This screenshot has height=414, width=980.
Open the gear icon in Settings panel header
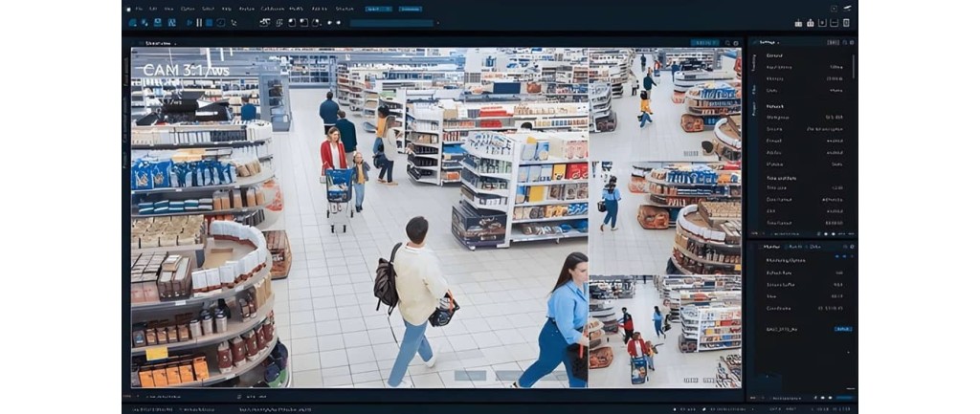tap(852, 42)
